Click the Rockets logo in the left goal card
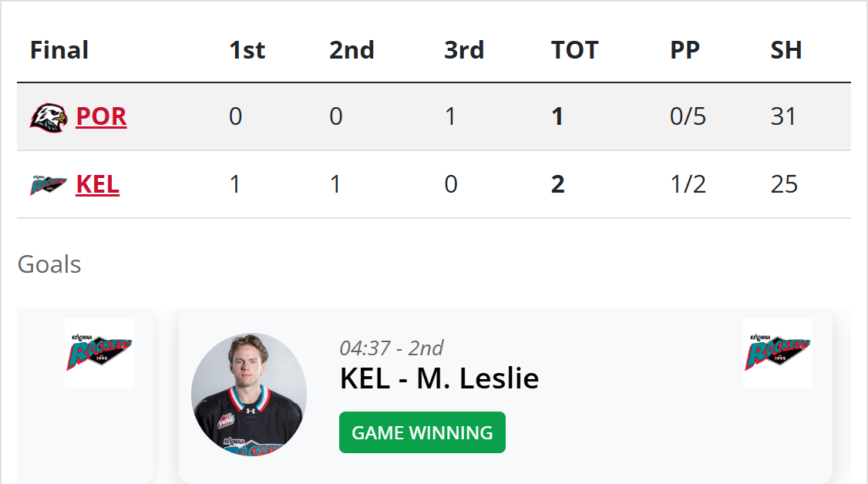868x484 pixels. coord(99,353)
